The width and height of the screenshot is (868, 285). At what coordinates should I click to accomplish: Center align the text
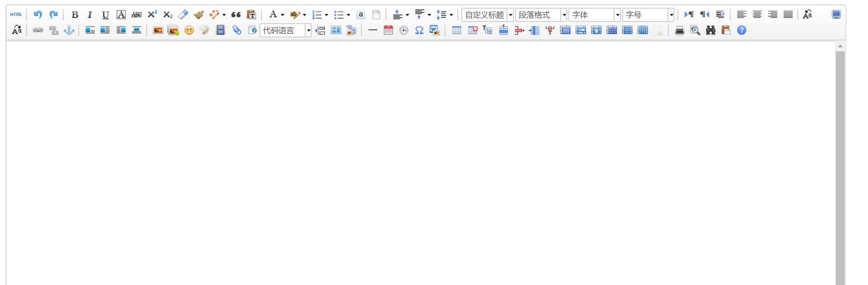click(x=757, y=15)
